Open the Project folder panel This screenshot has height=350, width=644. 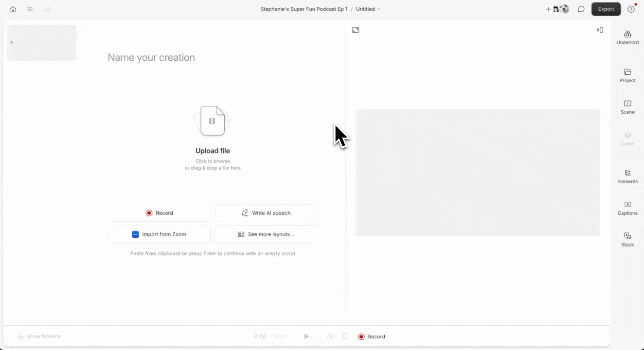[x=627, y=75]
